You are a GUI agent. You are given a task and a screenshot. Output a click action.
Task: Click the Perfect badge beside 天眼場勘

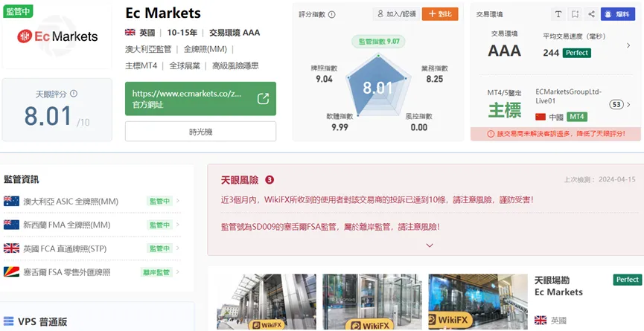click(x=627, y=280)
